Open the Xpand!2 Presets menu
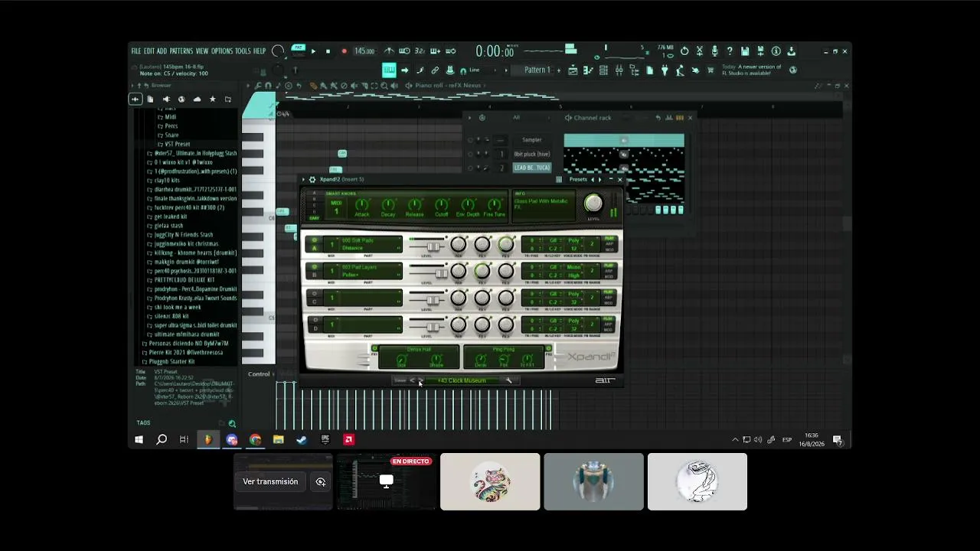980x551 pixels. pyautogui.click(x=578, y=179)
